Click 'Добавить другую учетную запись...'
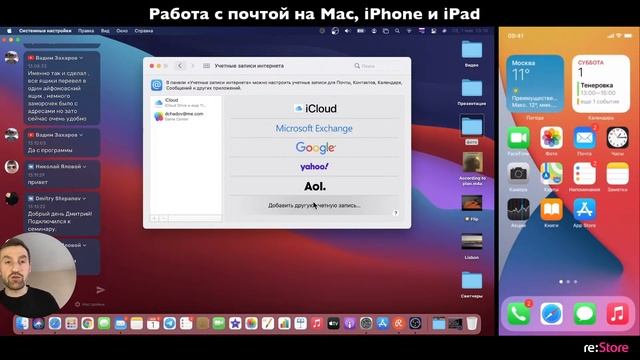The image size is (640, 360). tap(314, 205)
